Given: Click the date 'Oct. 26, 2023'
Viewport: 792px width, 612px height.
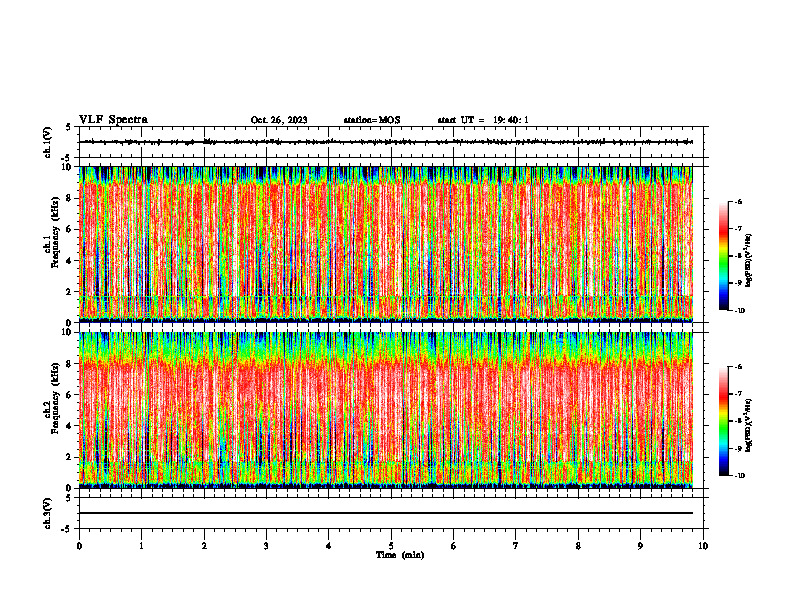Looking at the screenshot, I should 279,120.
